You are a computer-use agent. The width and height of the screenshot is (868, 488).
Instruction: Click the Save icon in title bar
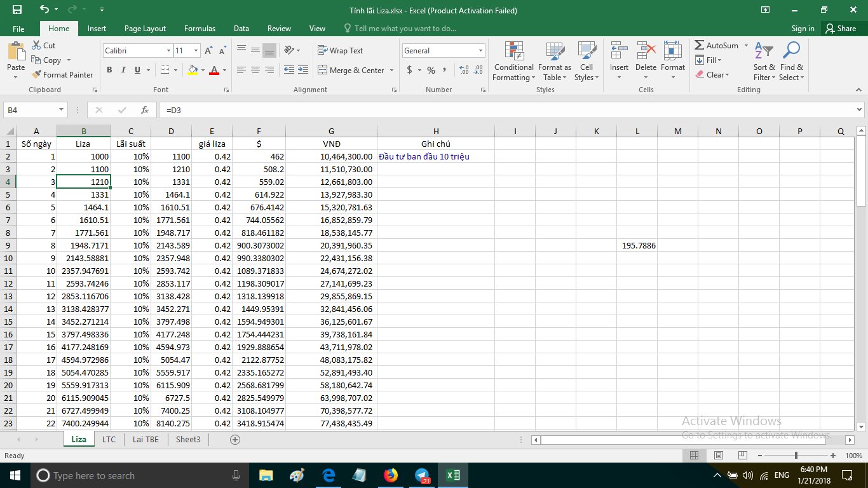17,10
